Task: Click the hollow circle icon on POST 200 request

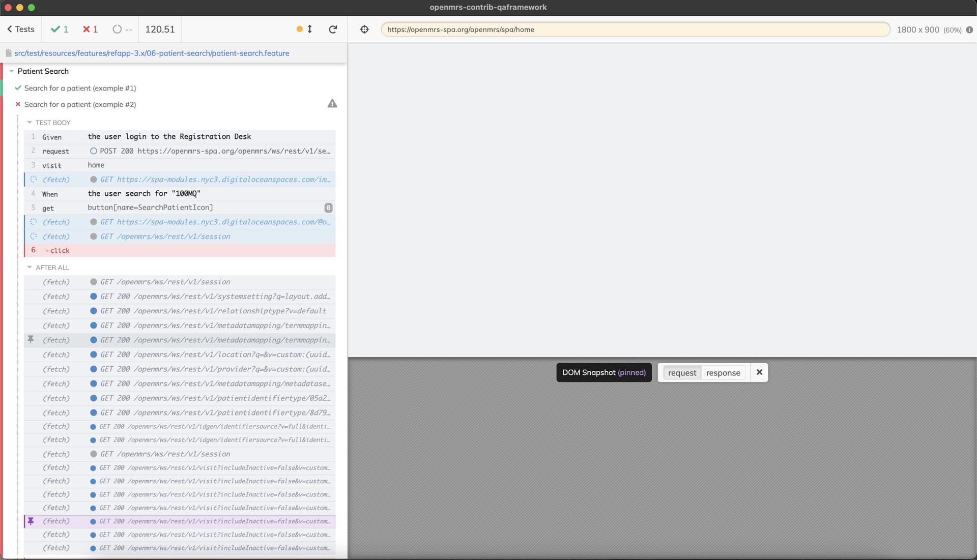Action: [x=93, y=151]
